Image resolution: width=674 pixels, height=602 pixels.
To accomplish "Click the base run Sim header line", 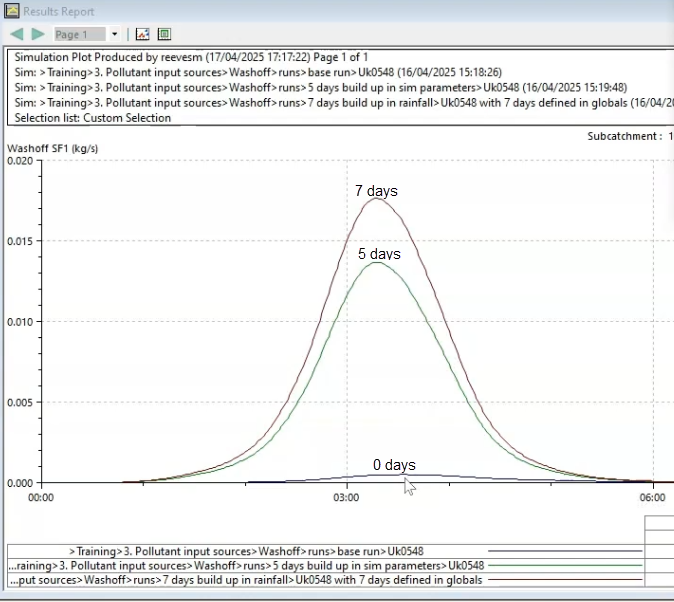I will pyautogui.click(x=258, y=72).
